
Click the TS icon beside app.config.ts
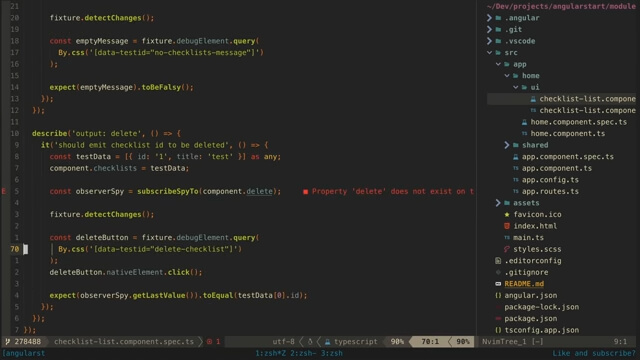click(x=516, y=180)
